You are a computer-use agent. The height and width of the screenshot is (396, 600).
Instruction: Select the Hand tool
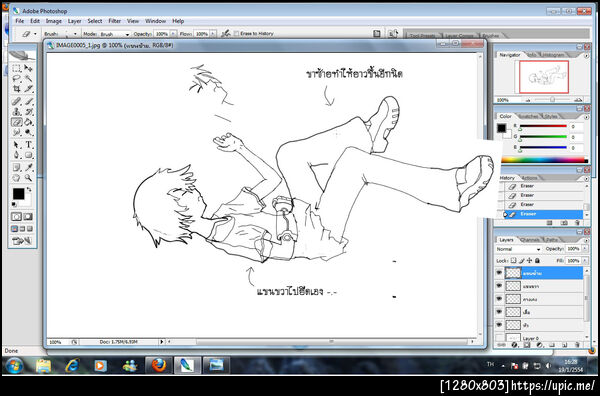[16, 178]
